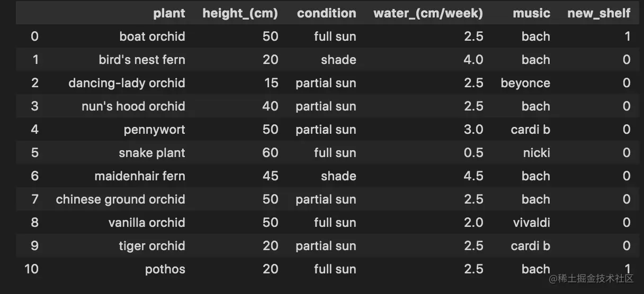Screen dimensions: 644x294
Task: Click the 'music' column header
Action: [x=531, y=13]
